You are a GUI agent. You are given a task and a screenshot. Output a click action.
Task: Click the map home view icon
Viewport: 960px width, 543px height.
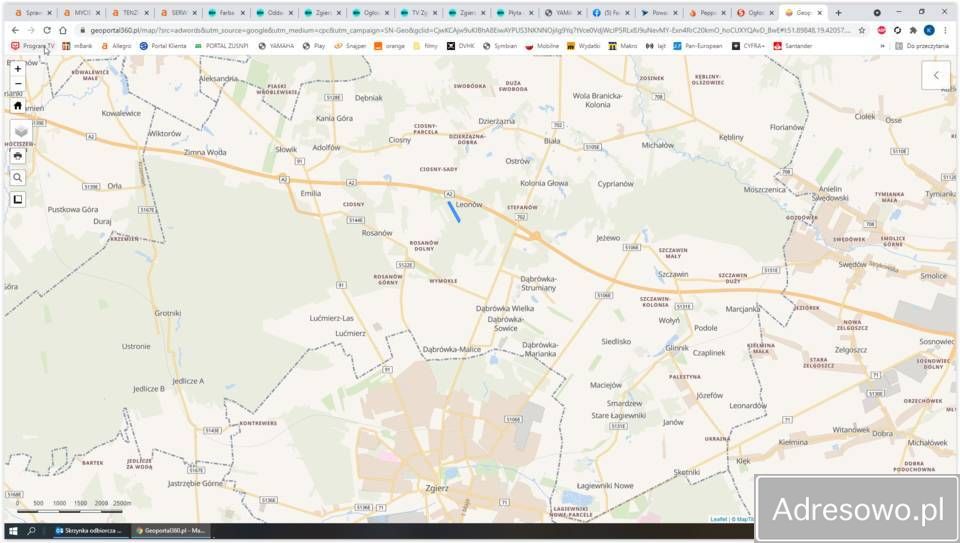[18, 105]
